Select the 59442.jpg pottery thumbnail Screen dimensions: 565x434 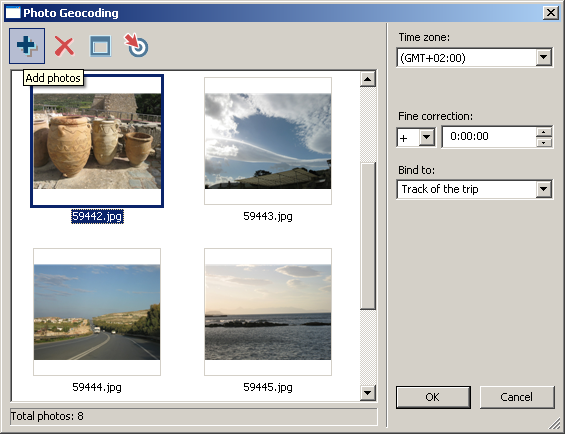pos(97,141)
